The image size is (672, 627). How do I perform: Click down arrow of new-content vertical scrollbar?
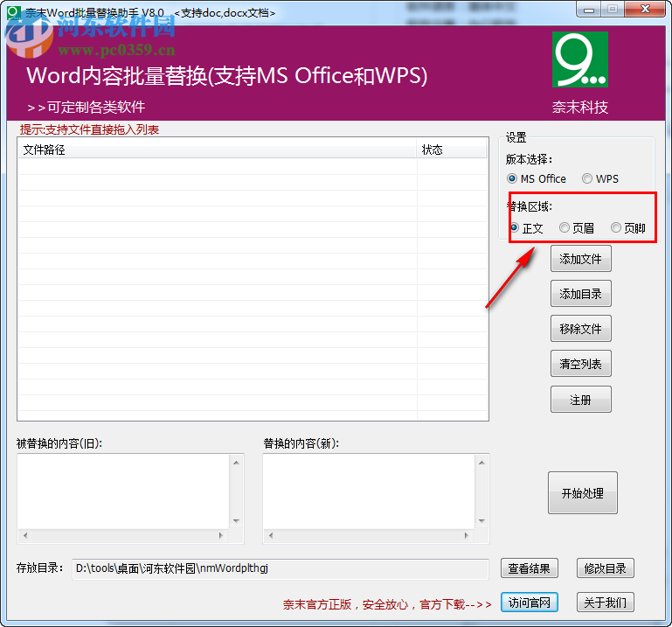(481, 521)
